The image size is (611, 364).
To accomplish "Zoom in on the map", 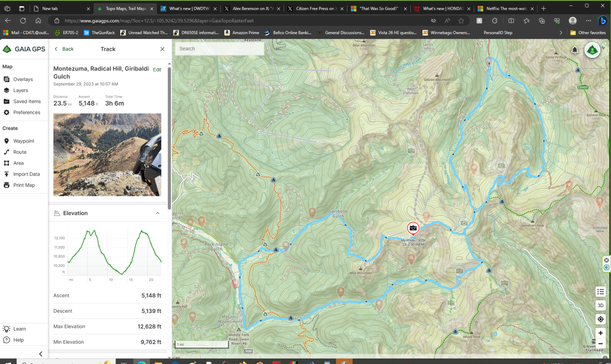I will tap(600, 333).
